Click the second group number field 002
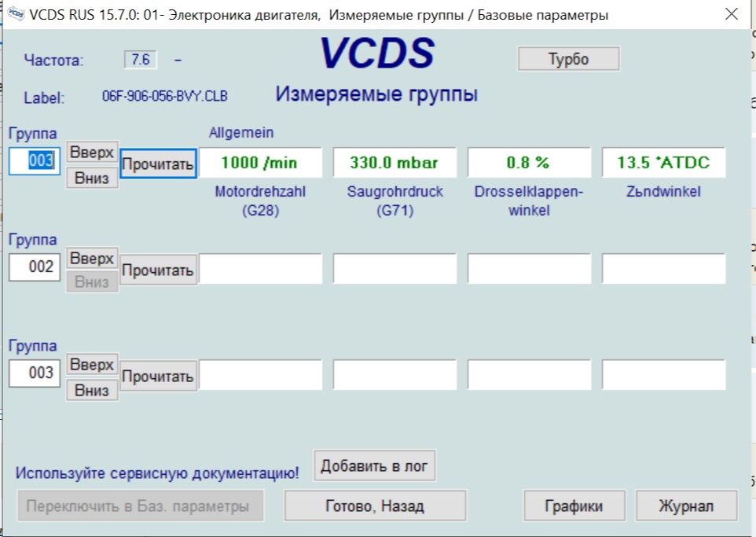756x537 pixels. 35,267
